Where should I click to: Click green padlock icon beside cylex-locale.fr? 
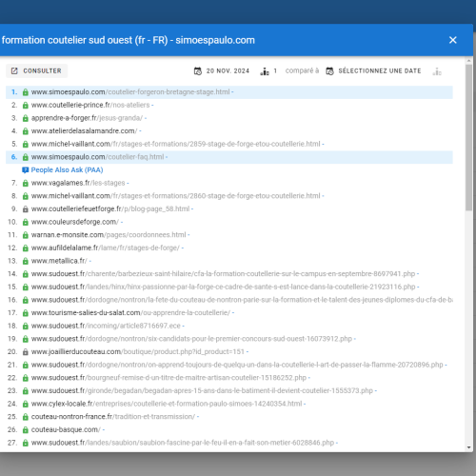pos(26,404)
